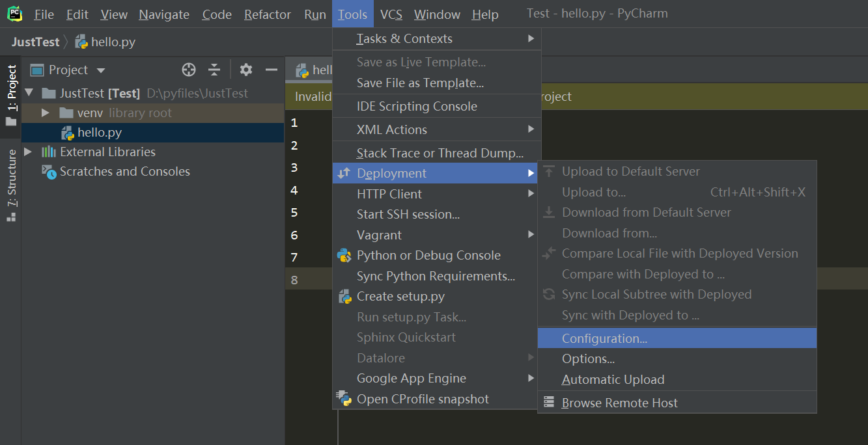868x445 pixels.
Task: Click the Collapse All icon in Project panel
Action: click(214, 70)
